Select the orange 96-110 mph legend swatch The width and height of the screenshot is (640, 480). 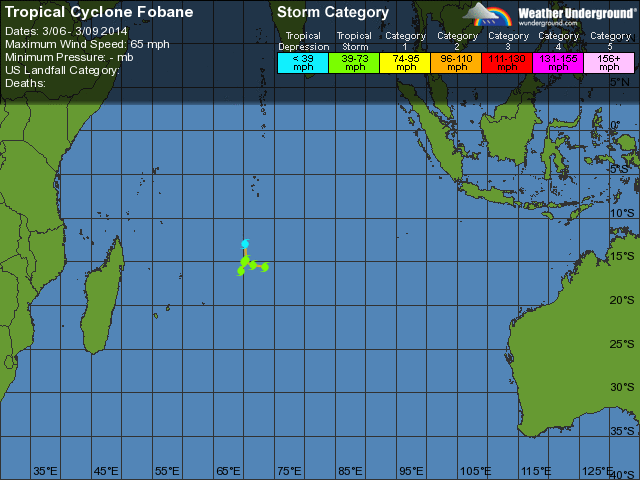pos(457,61)
